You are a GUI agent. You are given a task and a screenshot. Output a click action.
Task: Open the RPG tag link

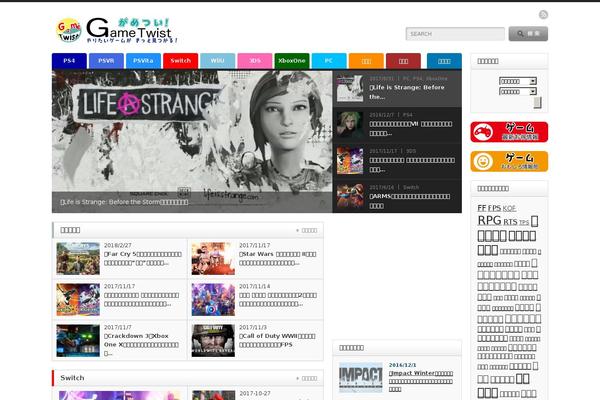[489, 220]
